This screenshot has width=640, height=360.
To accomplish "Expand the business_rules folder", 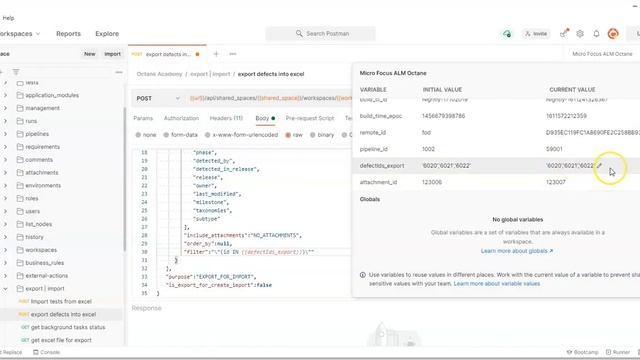I will (x=5, y=263).
